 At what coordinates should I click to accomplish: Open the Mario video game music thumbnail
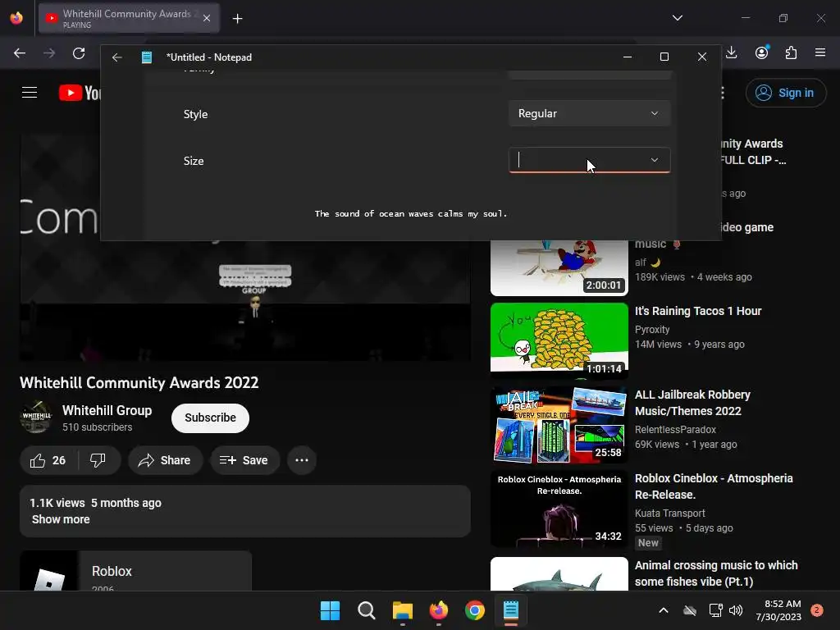[x=559, y=268]
